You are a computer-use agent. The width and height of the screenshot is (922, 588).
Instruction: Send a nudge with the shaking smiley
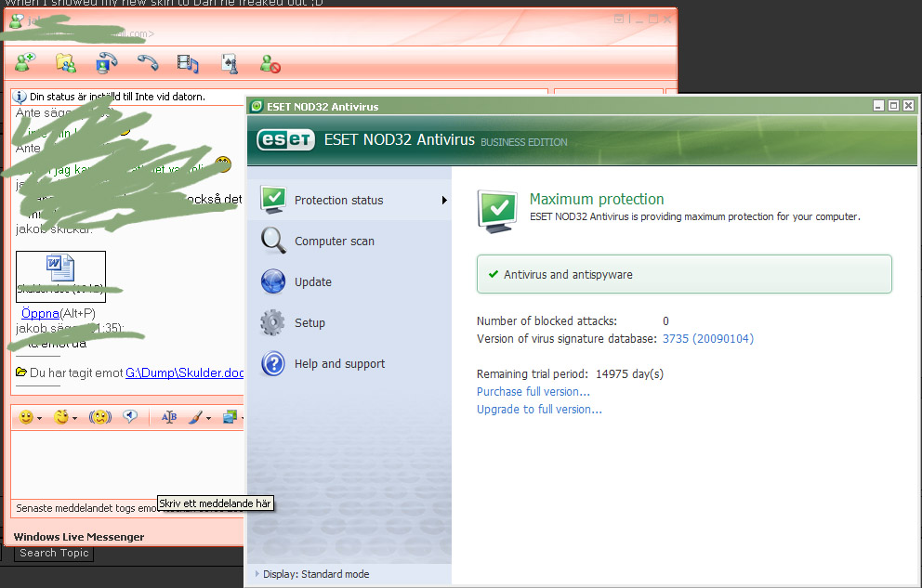[x=100, y=418]
